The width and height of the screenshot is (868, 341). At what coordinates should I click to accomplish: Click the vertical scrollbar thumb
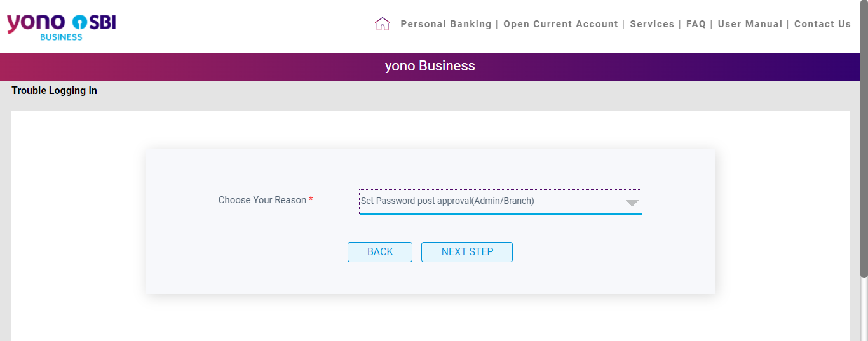pos(864,138)
